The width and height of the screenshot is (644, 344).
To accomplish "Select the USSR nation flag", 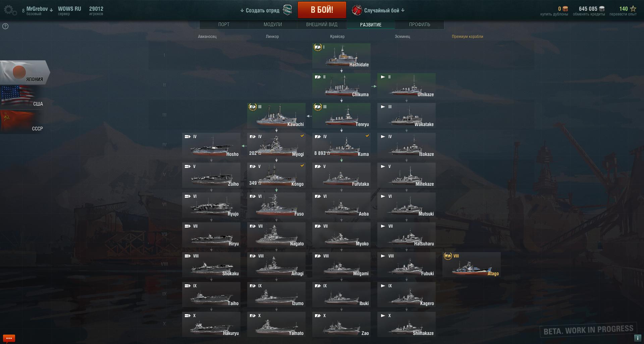I will 22,122.
